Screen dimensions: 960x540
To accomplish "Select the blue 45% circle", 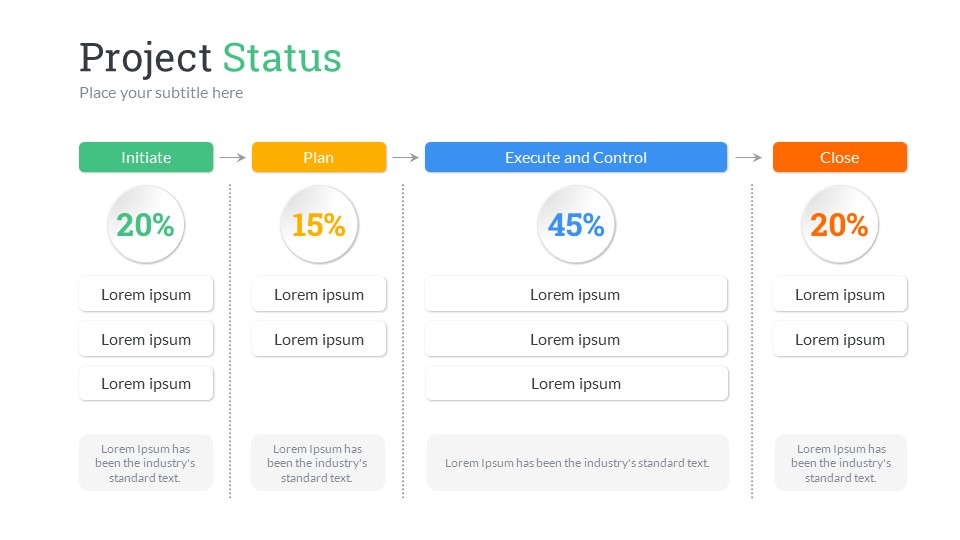I will point(576,225).
